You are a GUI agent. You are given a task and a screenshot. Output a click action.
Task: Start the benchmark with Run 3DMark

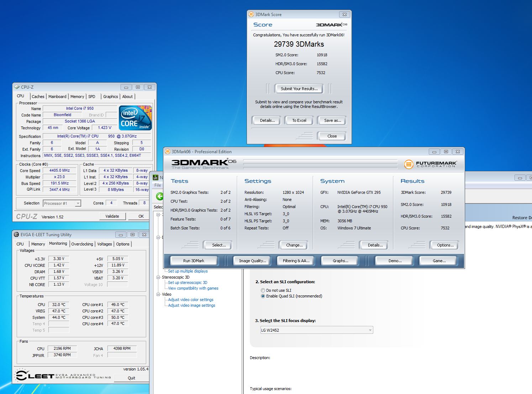pyautogui.click(x=194, y=261)
